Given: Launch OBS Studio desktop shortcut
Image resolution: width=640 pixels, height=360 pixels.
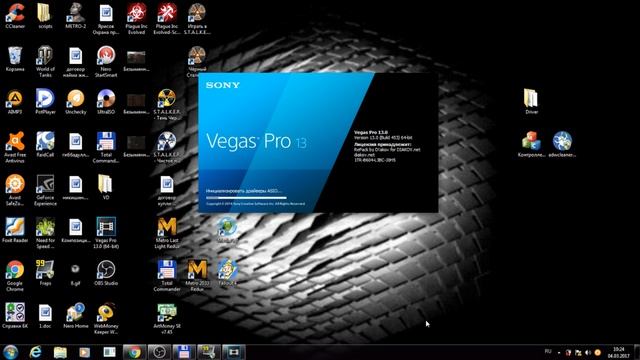Looking at the screenshot, I should pos(106,273).
